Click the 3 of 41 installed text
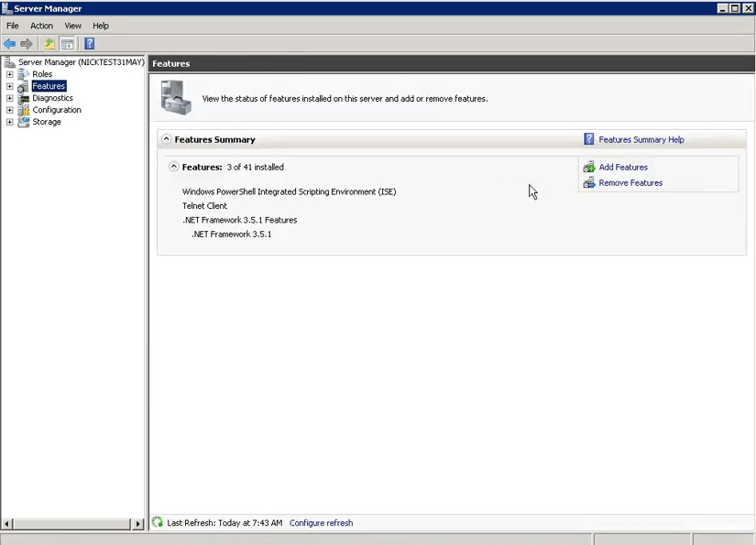The width and height of the screenshot is (756, 545). 255,168
